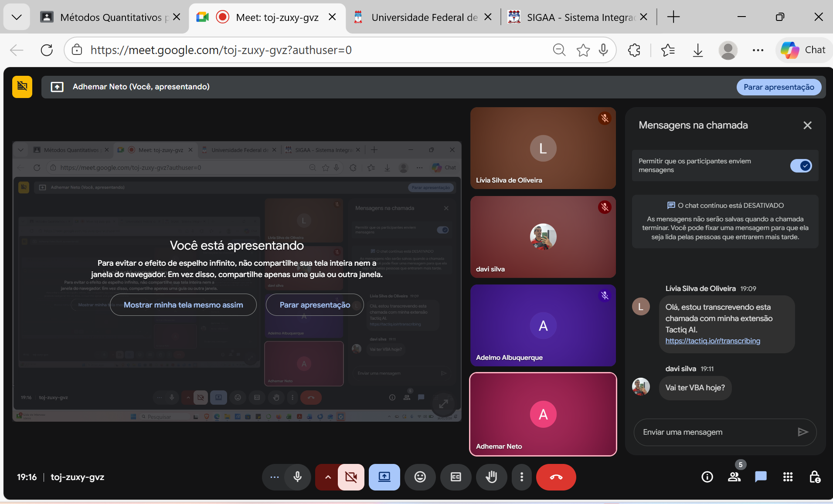The width and height of the screenshot is (833, 504).
Task: Click the muted microphone indicator on davi's tile
Action: (x=605, y=207)
